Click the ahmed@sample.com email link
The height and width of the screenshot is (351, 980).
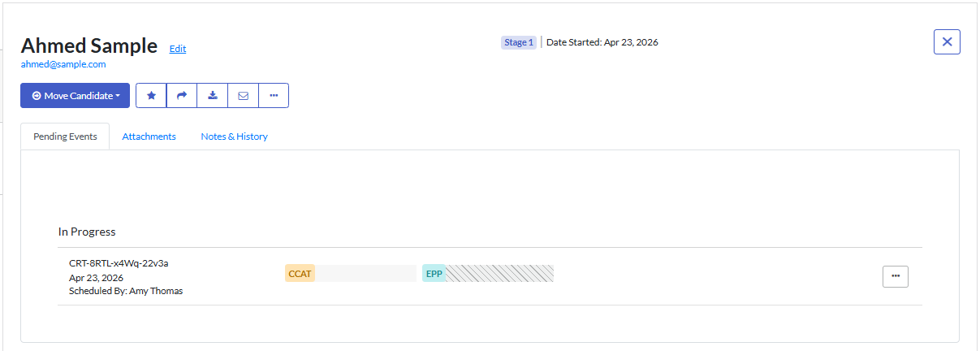click(63, 64)
